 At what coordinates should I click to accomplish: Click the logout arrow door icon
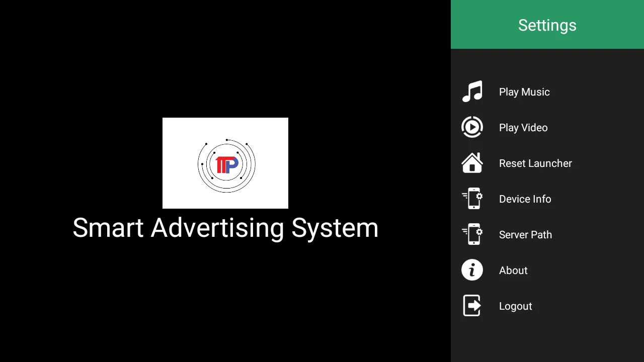click(x=472, y=306)
